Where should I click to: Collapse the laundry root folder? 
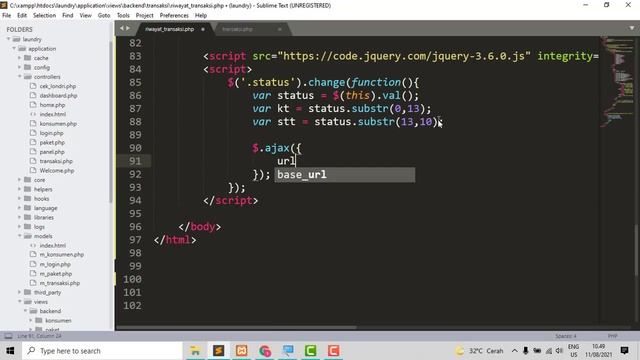[8, 39]
